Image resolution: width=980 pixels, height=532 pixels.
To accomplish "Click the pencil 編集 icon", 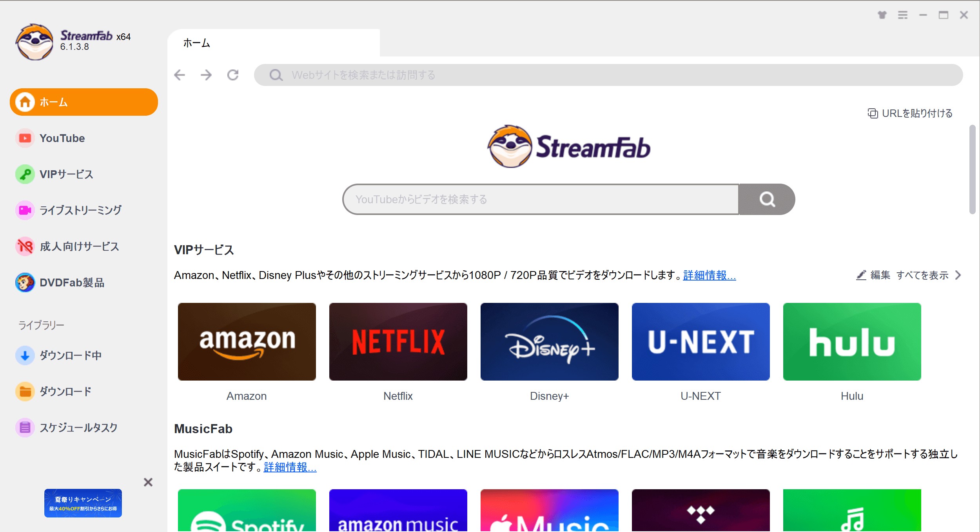I will 861,275.
